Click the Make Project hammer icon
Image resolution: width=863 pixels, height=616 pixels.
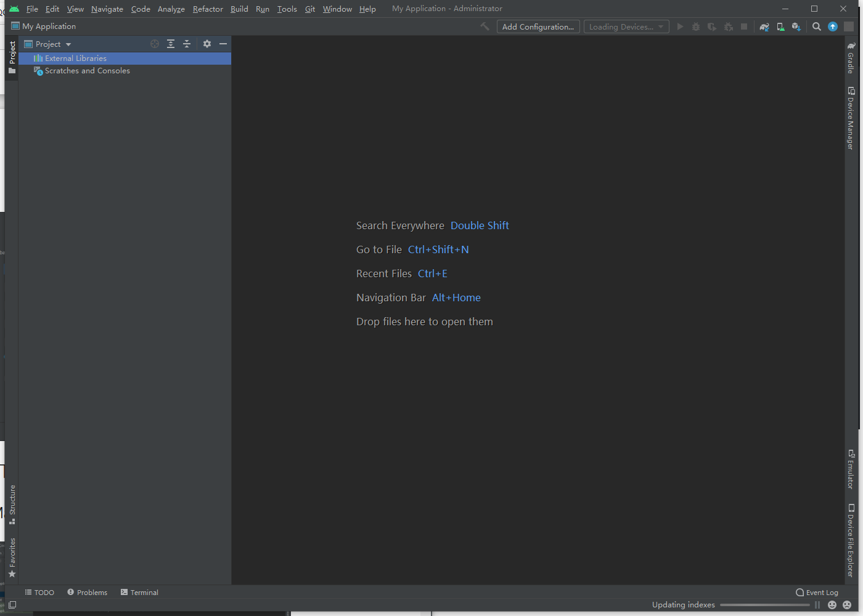(x=485, y=27)
